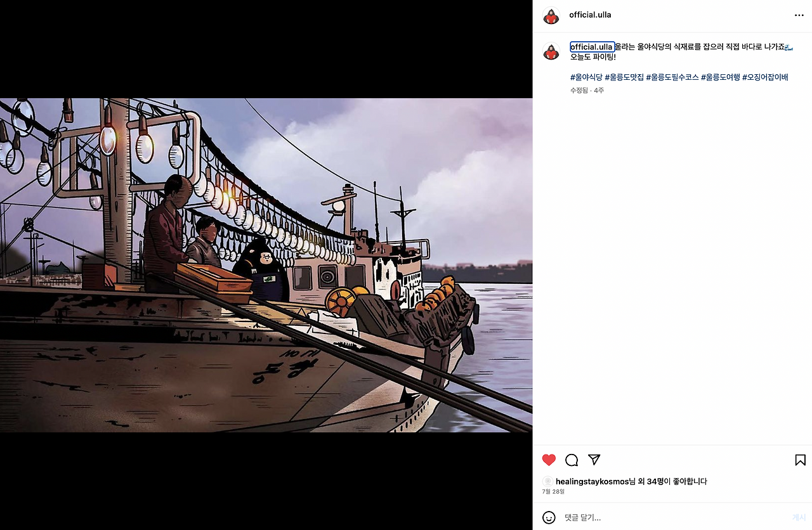
Task: Unlike the post with the red heart
Action: tap(549, 460)
